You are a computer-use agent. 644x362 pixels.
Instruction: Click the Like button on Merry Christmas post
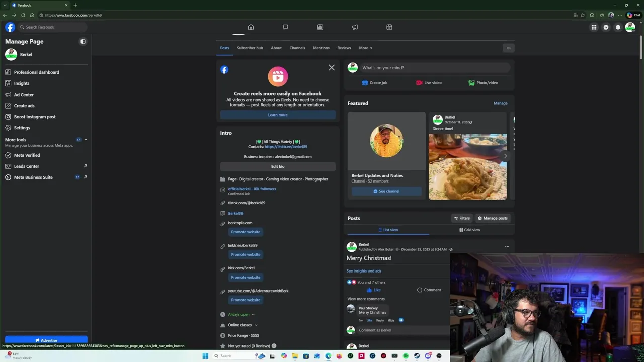(x=374, y=290)
